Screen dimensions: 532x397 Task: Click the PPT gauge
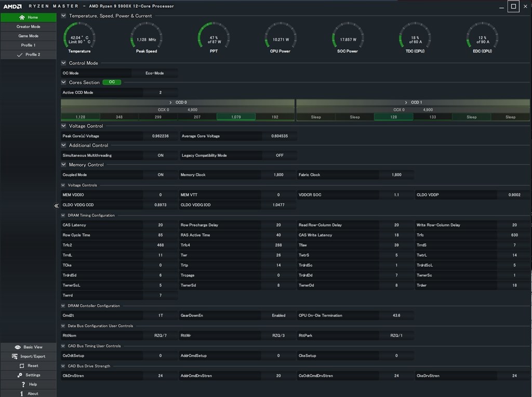[x=214, y=38]
